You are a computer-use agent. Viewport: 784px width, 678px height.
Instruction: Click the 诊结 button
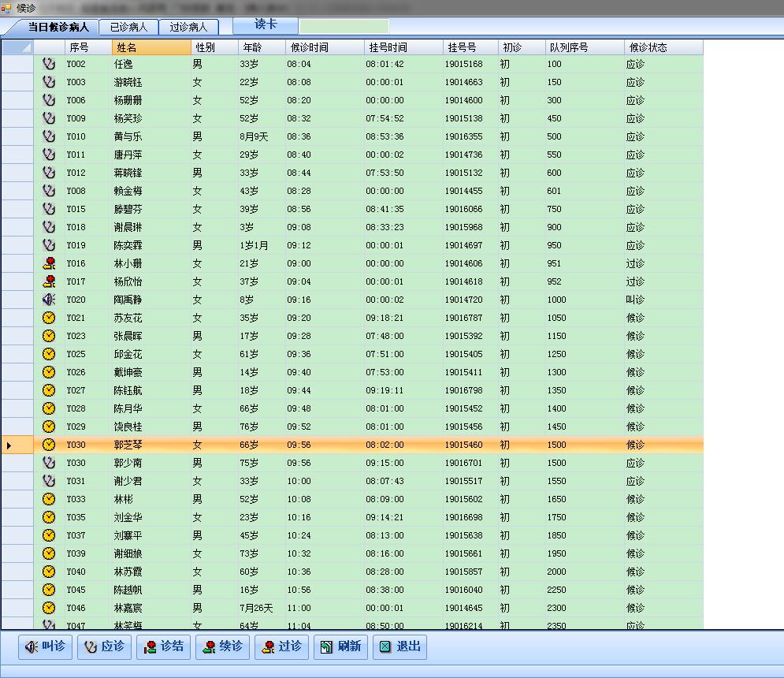[164, 646]
